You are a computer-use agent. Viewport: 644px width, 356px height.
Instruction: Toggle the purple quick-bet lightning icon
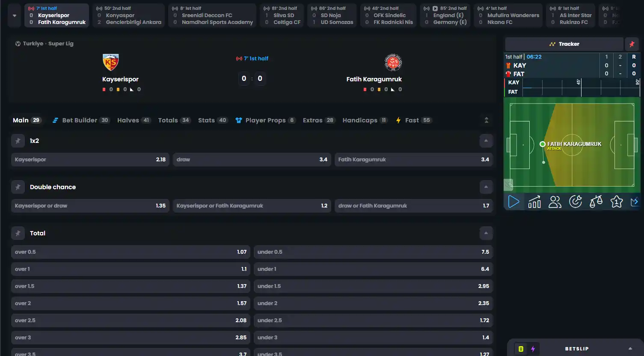click(x=533, y=349)
